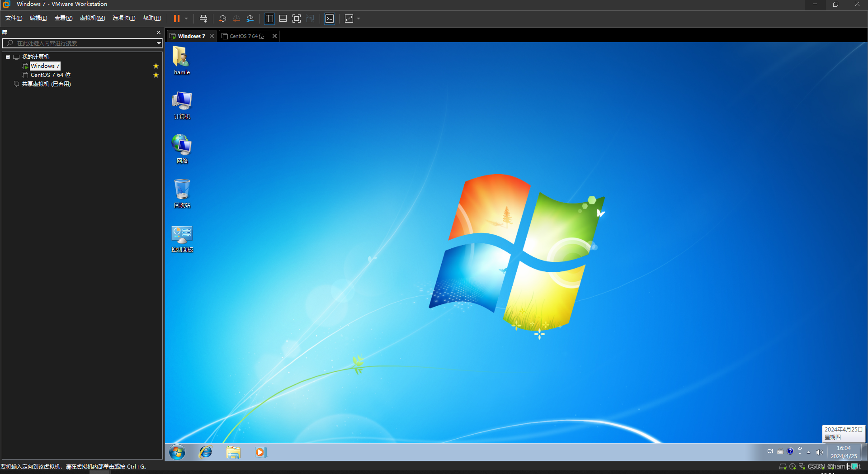Click the library search field
The width and height of the screenshot is (868, 474).
coord(82,43)
